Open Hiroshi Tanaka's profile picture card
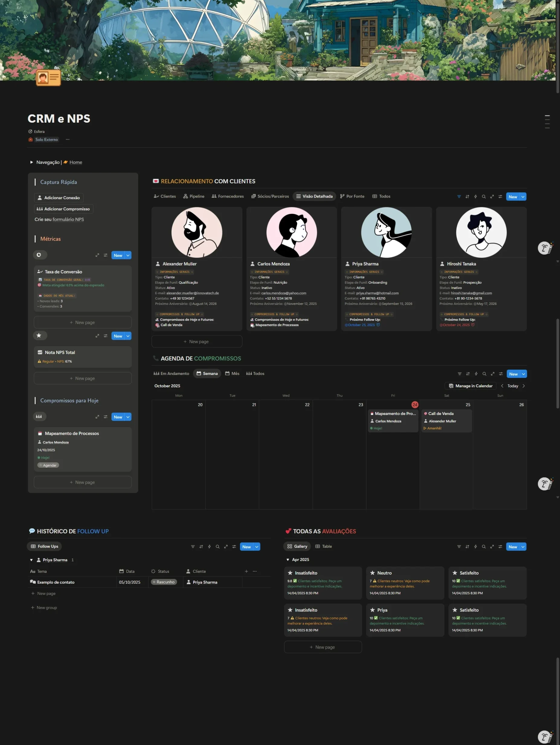The height and width of the screenshot is (745, 560). pyautogui.click(x=481, y=232)
